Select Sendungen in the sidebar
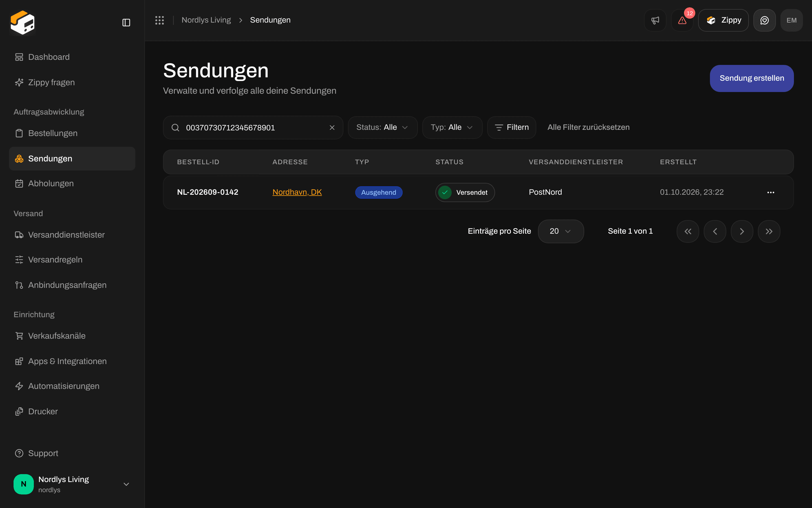 click(x=72, y=158)
